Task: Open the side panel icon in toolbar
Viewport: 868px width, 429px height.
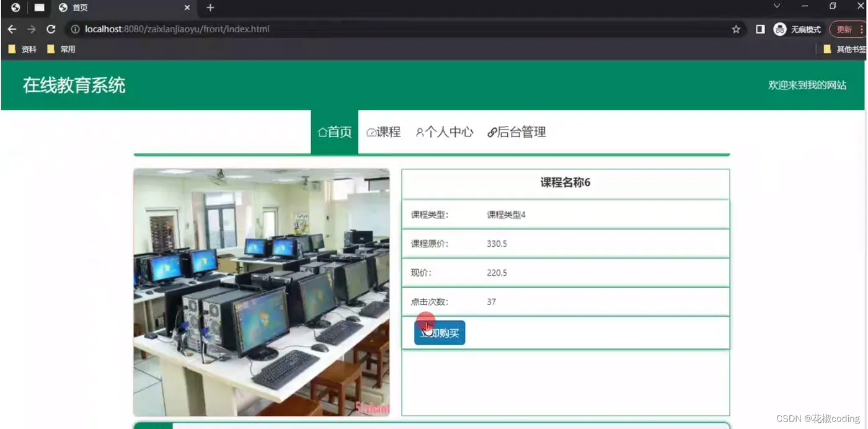Action: tap(760, 29)
